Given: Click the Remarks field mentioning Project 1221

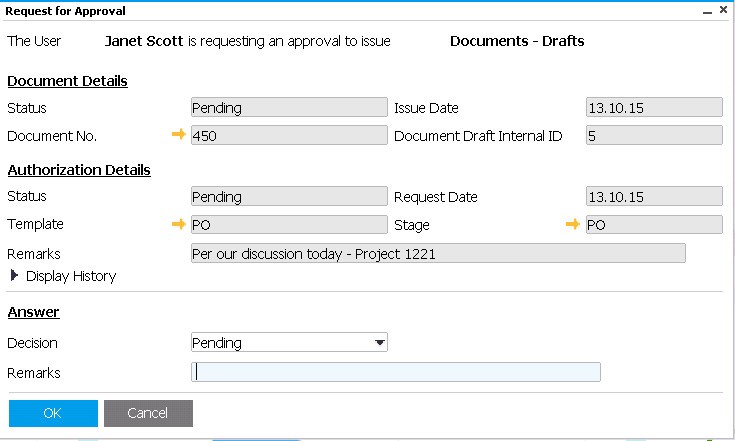Looking at the screenshot, I should [438, 254].
